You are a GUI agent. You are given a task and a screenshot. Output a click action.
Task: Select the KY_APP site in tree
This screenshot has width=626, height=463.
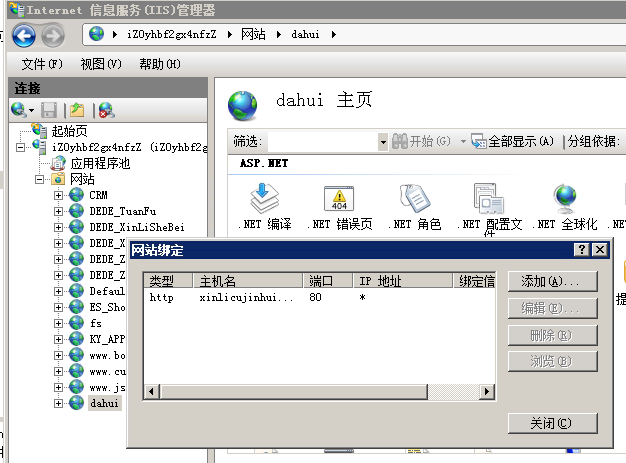point(107,339)
